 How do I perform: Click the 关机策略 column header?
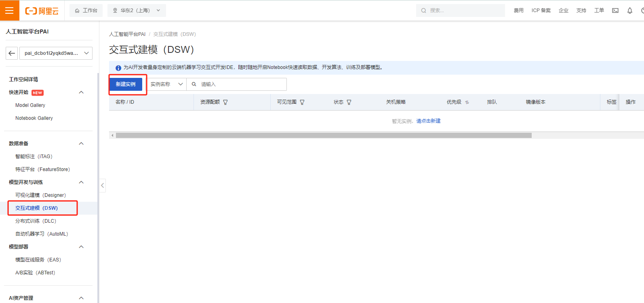point(396,102)
